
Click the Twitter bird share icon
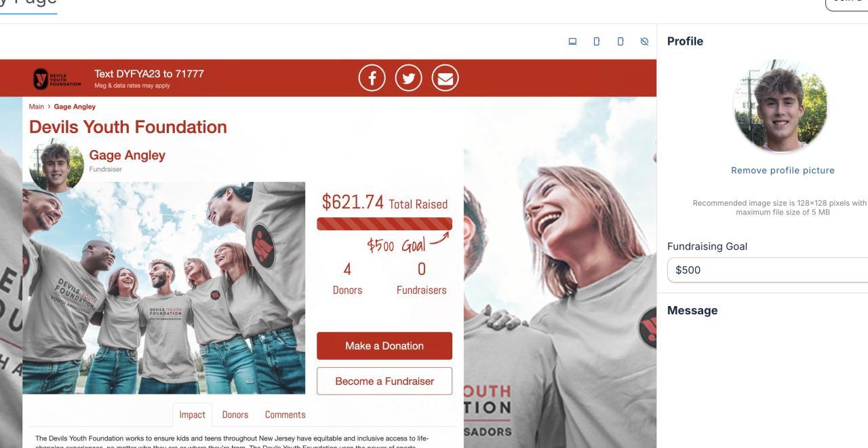coord(408,78)
